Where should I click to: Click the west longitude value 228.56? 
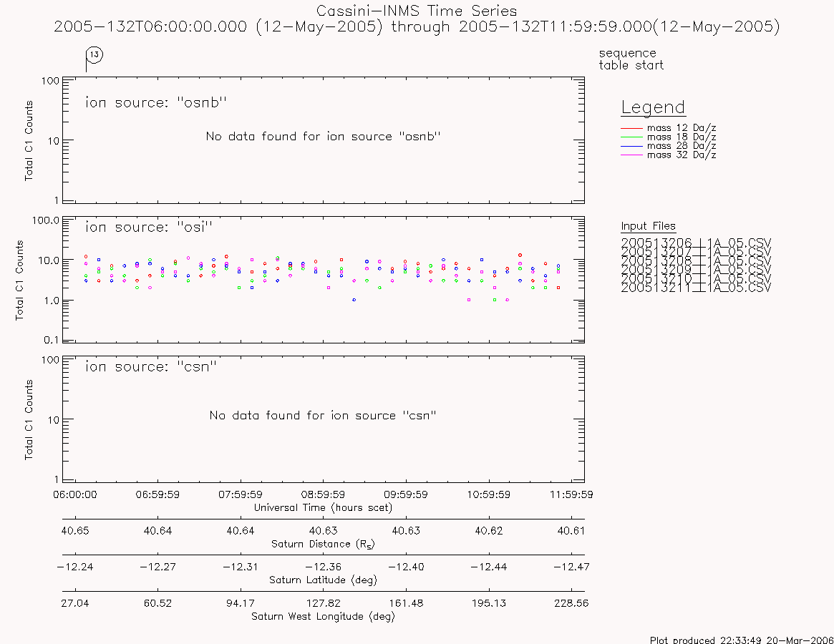pos(571,604)
